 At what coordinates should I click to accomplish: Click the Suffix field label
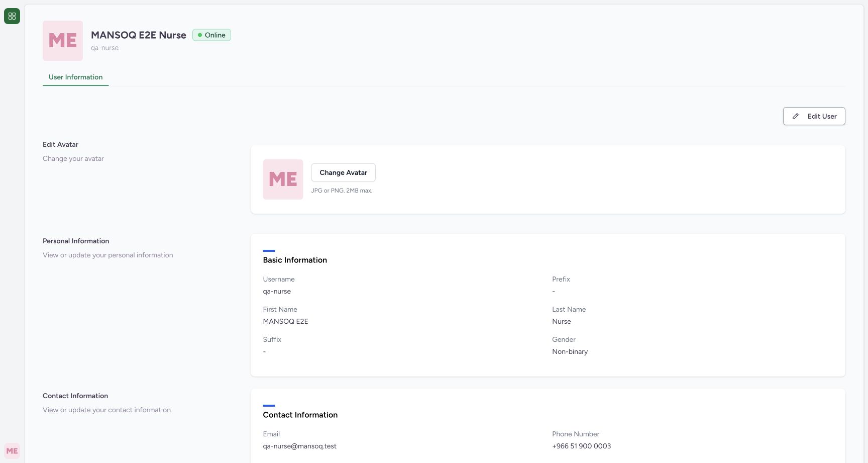click(x=272, y=339)
